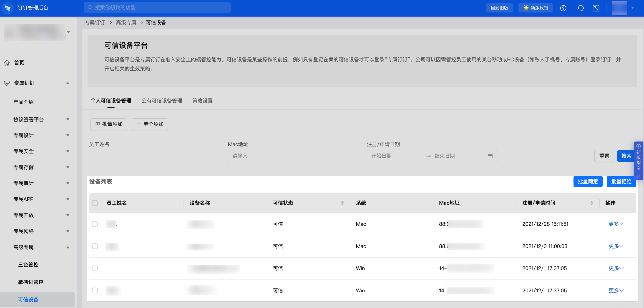Open the help question mark icon
The image size is (644, 308).
click(563, 8)
